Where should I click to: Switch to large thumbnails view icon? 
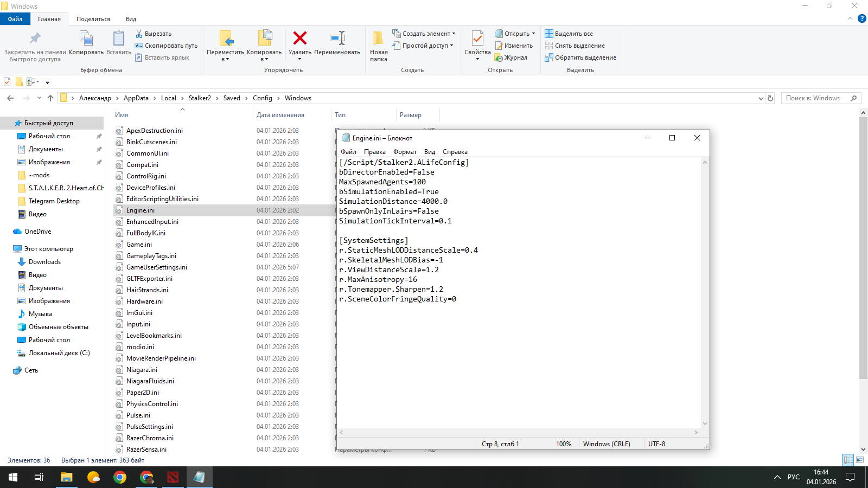click(860, 460)
